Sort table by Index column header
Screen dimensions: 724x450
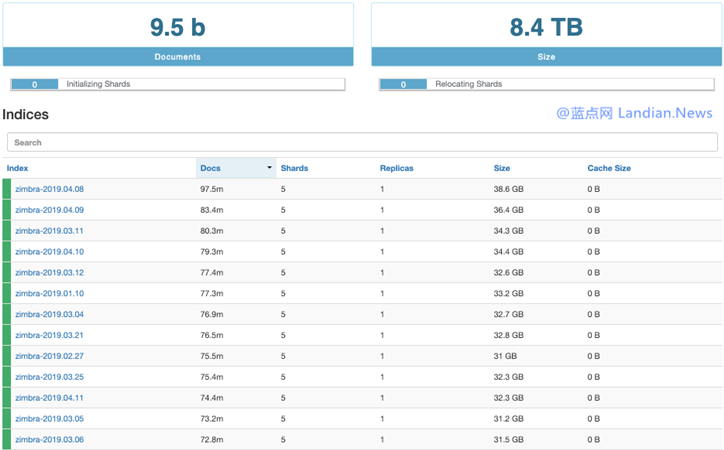[18, 168]
